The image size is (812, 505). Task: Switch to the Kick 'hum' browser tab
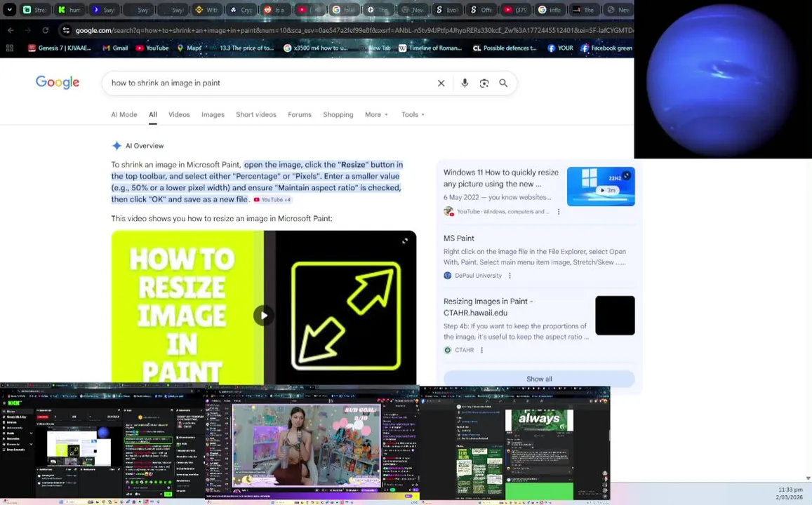[69, 10]
